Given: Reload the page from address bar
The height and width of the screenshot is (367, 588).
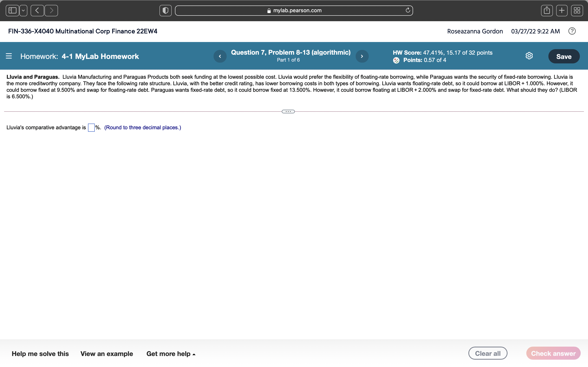Looking at the screenshot, I should tap(408, 10).
